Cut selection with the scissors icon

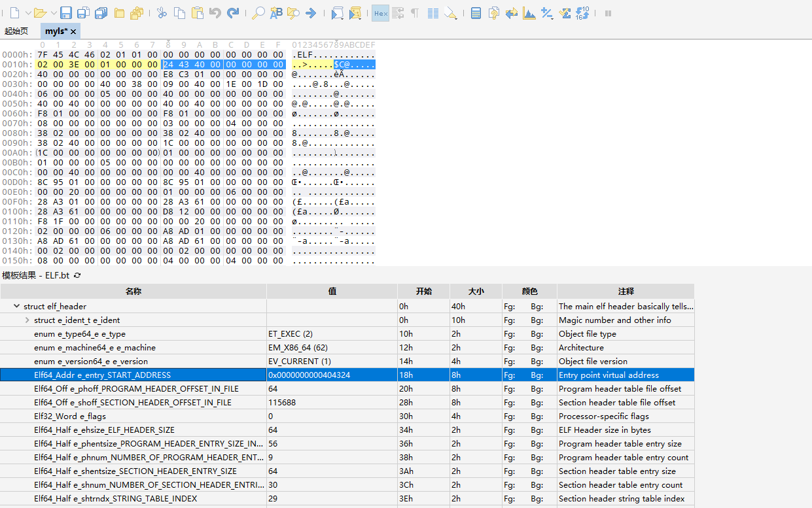click(162, 13)
